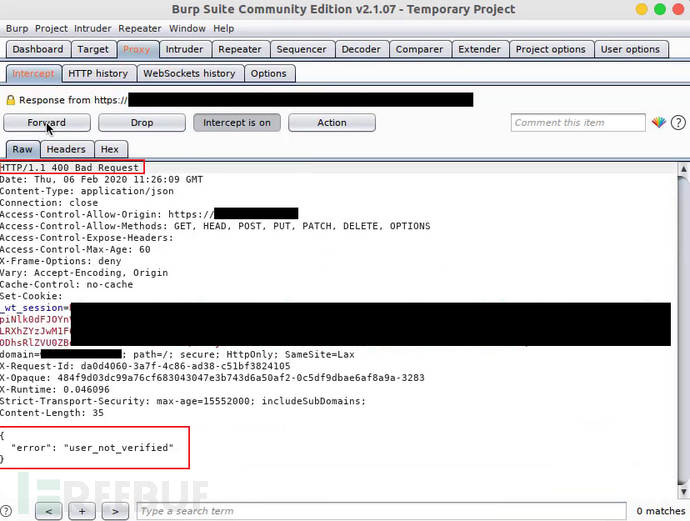Screen dimensions: 690x521
Task: Open the Action dropdown button
Action: pyautogui.click(x=332, y=123)
